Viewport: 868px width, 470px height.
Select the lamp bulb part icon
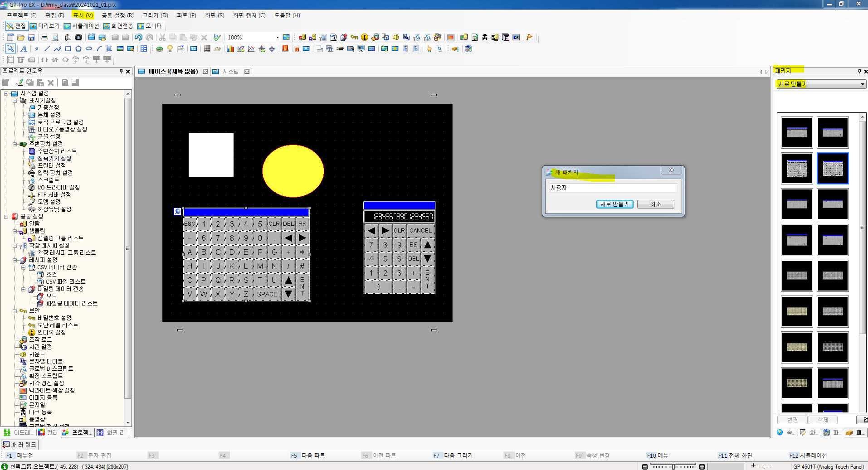(170, 48)
